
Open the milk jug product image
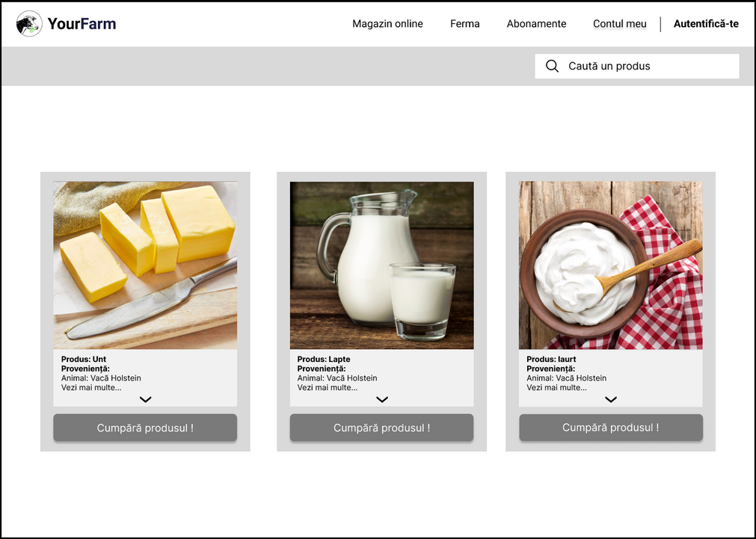point(381,265)
